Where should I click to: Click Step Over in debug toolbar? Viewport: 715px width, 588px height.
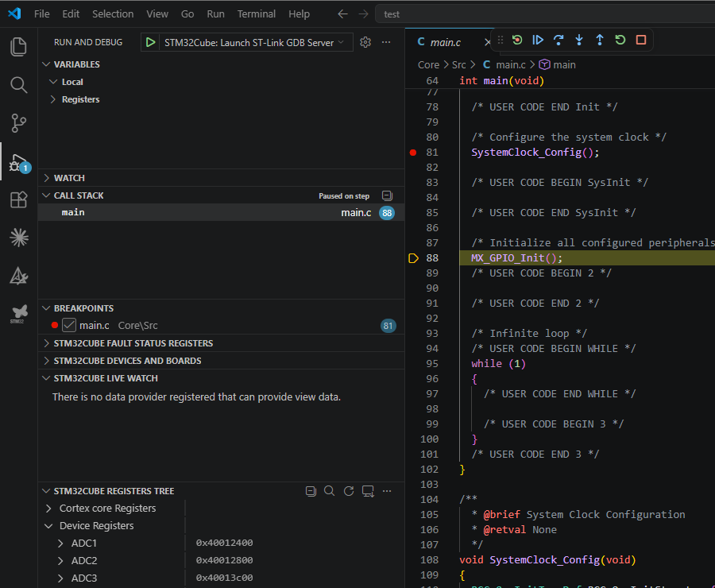(x=558, y=41)
